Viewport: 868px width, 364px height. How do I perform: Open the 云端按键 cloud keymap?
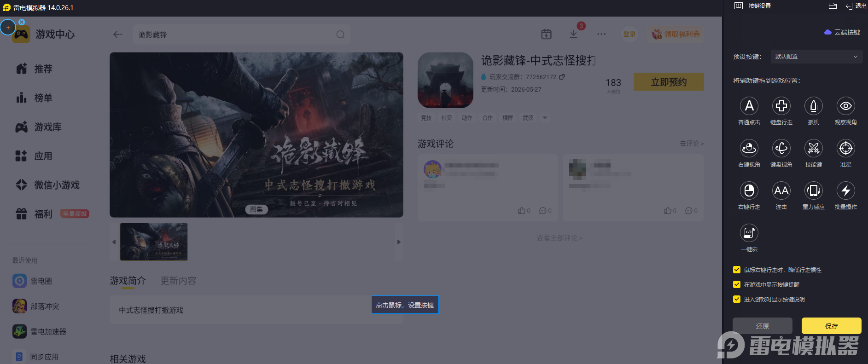842,32
